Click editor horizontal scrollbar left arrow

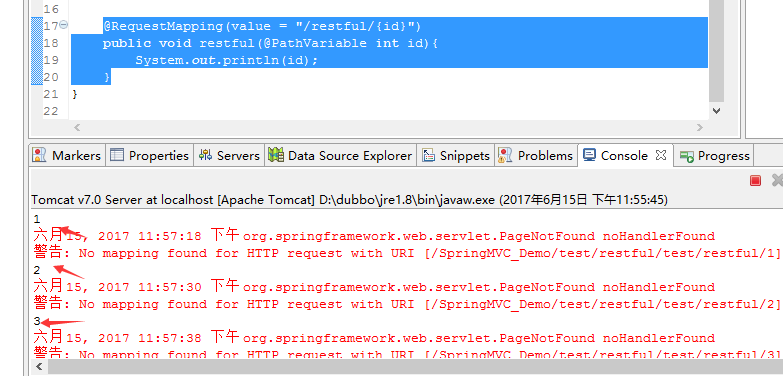tap(77, 127)
